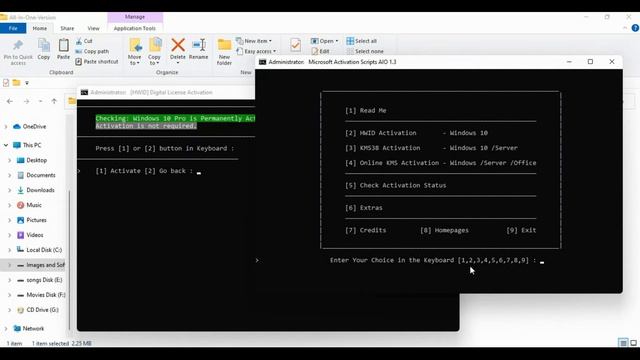Click the Up directory arrow
Viewport: 640px width, 360px height.
click(x=54, y=101)
